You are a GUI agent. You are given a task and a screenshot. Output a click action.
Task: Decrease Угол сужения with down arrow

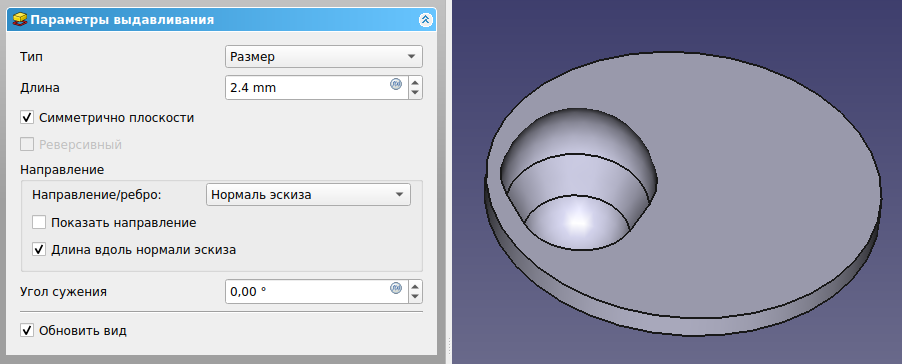[415, 297]
